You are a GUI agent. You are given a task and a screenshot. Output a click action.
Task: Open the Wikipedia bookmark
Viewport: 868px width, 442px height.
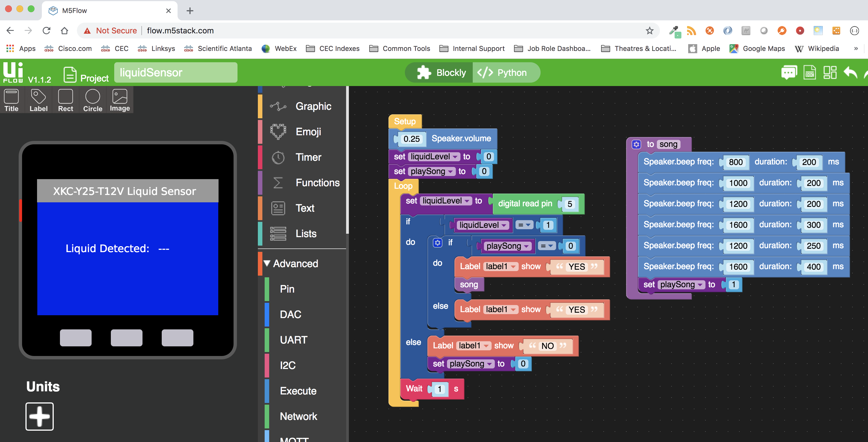click(817, 49)
